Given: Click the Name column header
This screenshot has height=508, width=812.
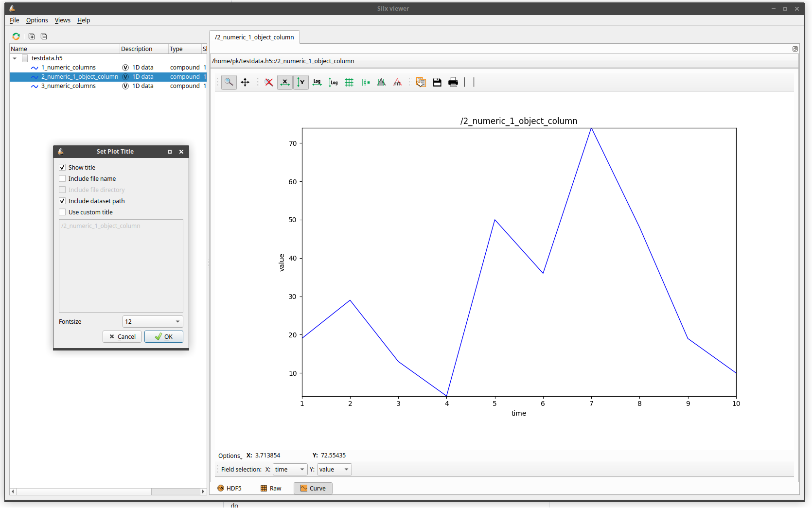Looking at the screenshot, I should (x=65, y=49).
